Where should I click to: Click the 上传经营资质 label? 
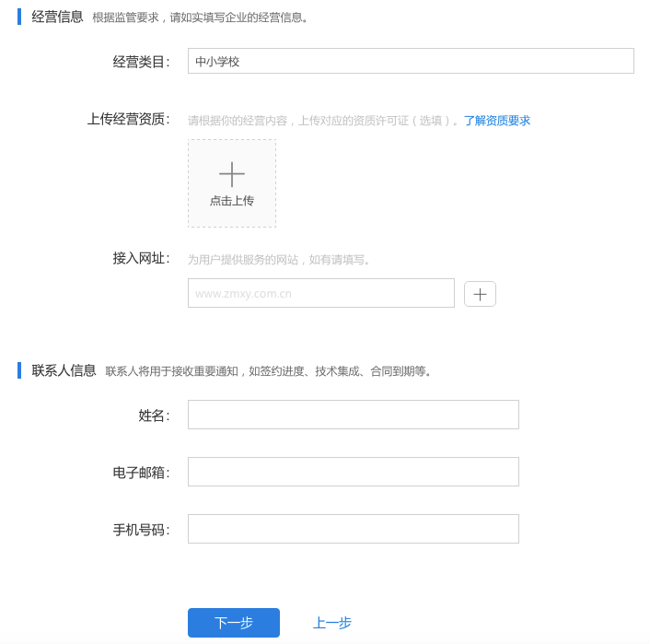tap(129, 120)
